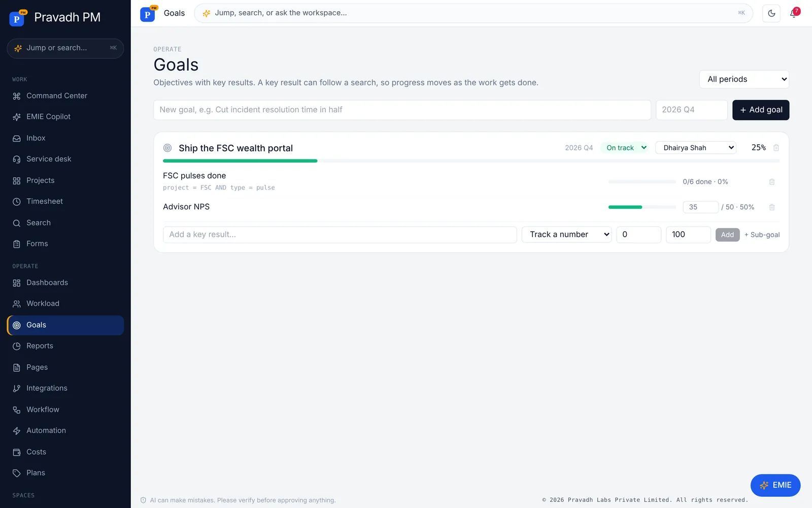Launch EMIE Copilot in the sidebar

[x=65, y=117]
